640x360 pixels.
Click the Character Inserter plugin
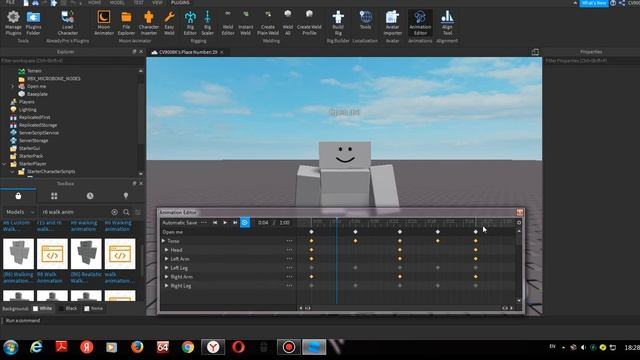tap(149, 23)
